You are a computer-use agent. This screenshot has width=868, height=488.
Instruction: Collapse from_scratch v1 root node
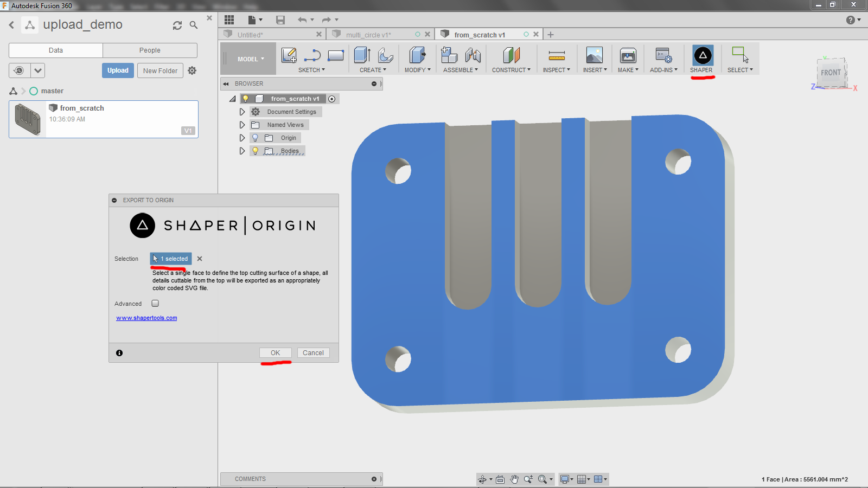coord(232,99)
